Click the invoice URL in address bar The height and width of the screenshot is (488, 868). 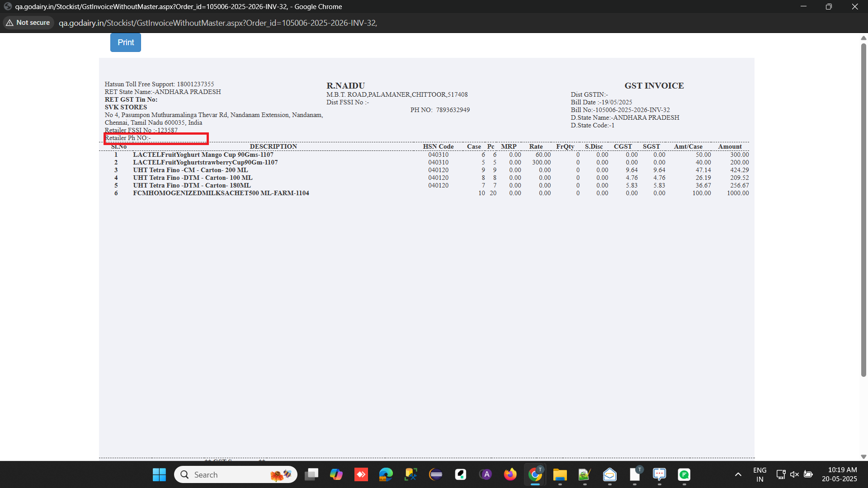click(218, 23)
